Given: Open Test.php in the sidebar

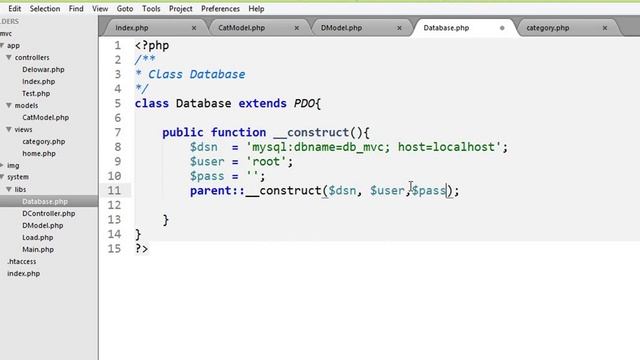Looking at the screenshot, I should pyautogui.click(x=36, y=93).
